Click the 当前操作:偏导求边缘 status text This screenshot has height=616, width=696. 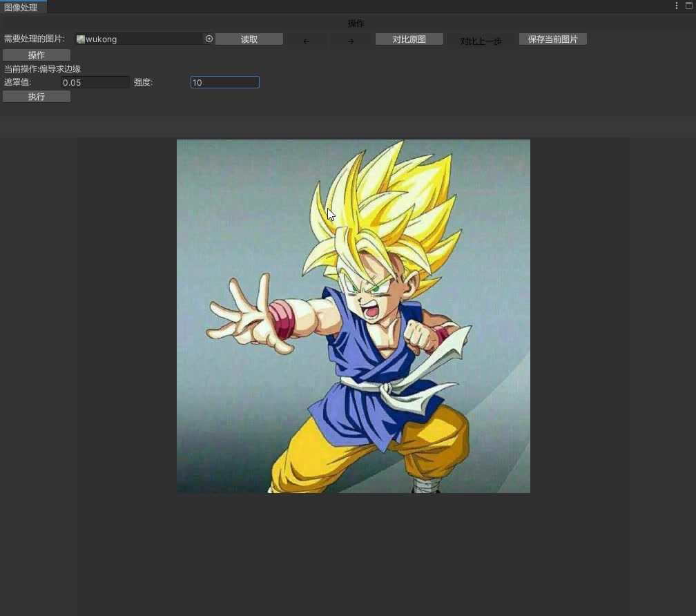43,69
